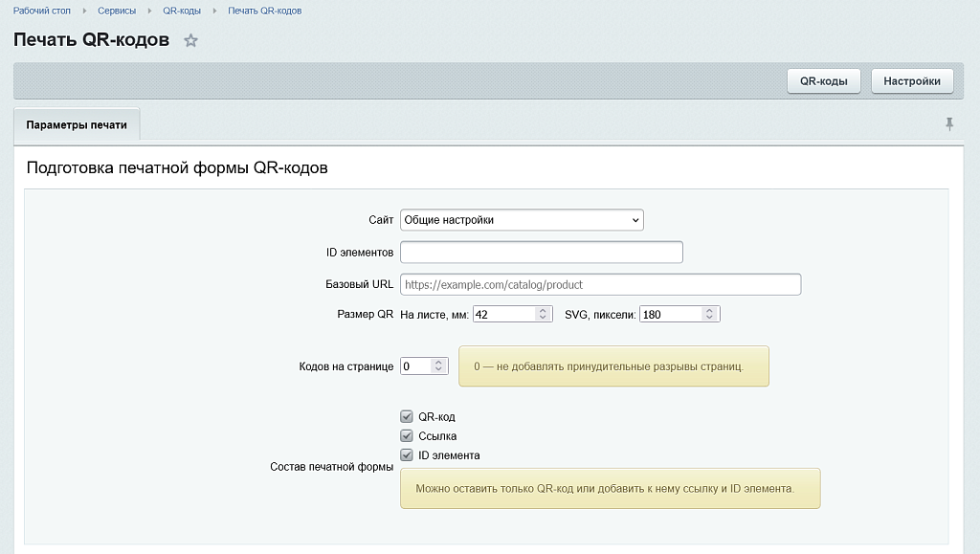Screen dimensions: 980x554
Task: Disable the ID элемента checkbox
Action: [x=407, y=455]
